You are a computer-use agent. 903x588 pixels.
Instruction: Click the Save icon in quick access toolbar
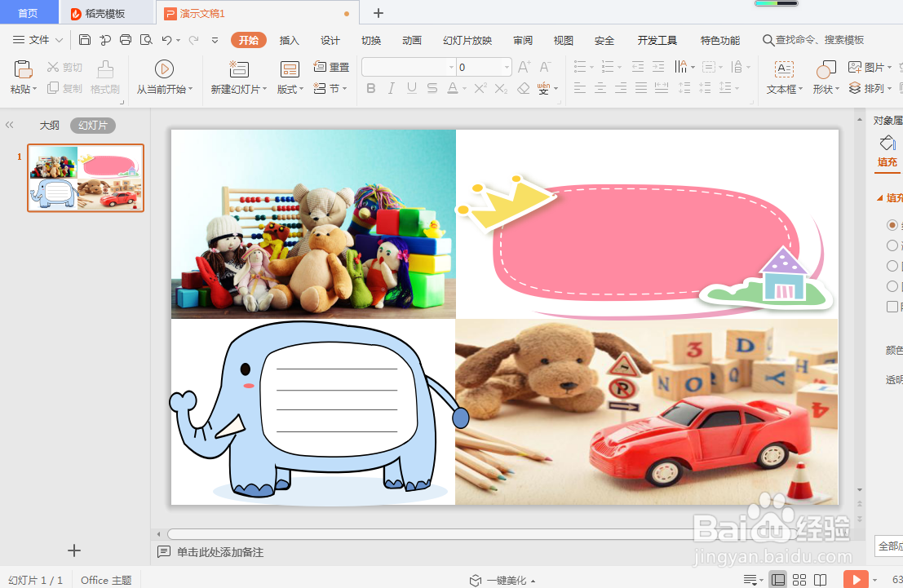point(85,40)
